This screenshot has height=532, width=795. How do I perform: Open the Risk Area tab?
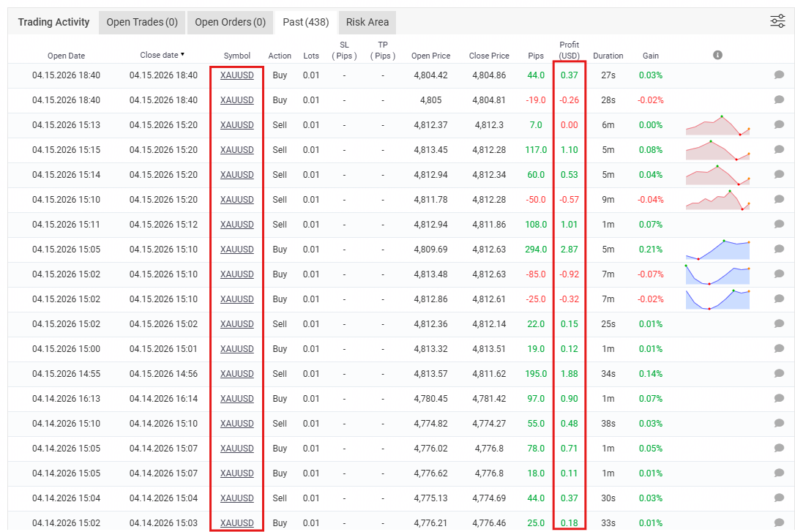tap(367, 22)
